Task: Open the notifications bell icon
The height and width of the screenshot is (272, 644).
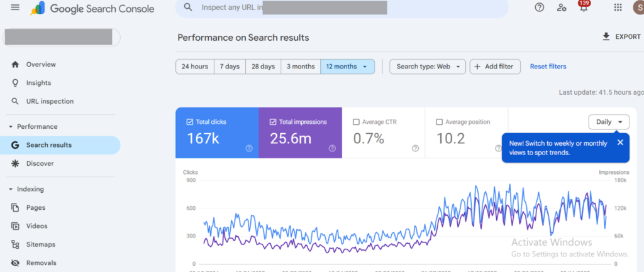Action: click(x=584, y=8)
